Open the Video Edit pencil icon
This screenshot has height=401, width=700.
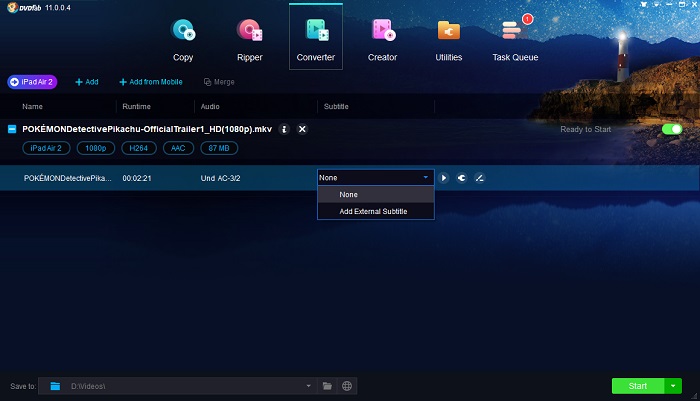coord(479,178)
